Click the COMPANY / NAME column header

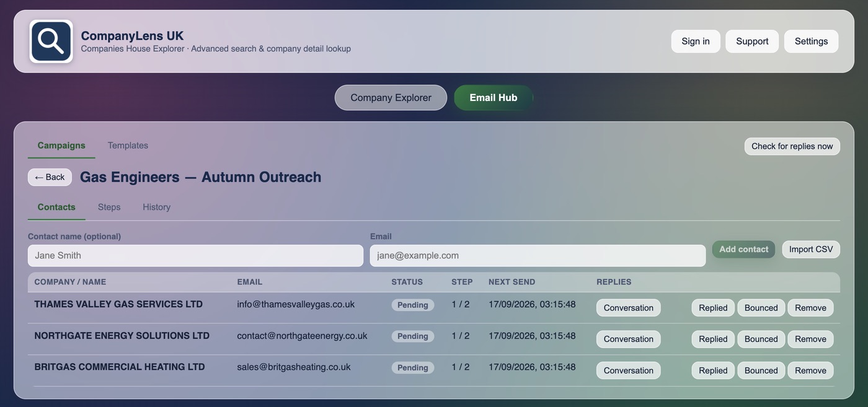(70, 282)
